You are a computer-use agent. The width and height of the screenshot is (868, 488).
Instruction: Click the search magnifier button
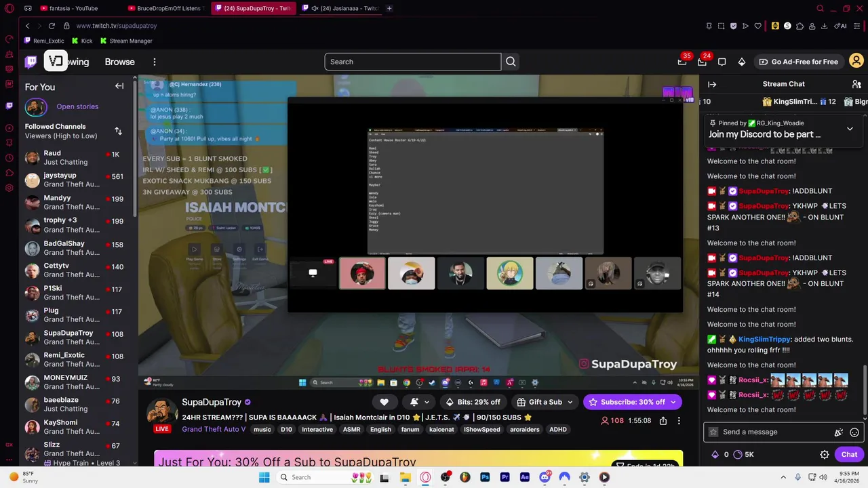[511, 62]
